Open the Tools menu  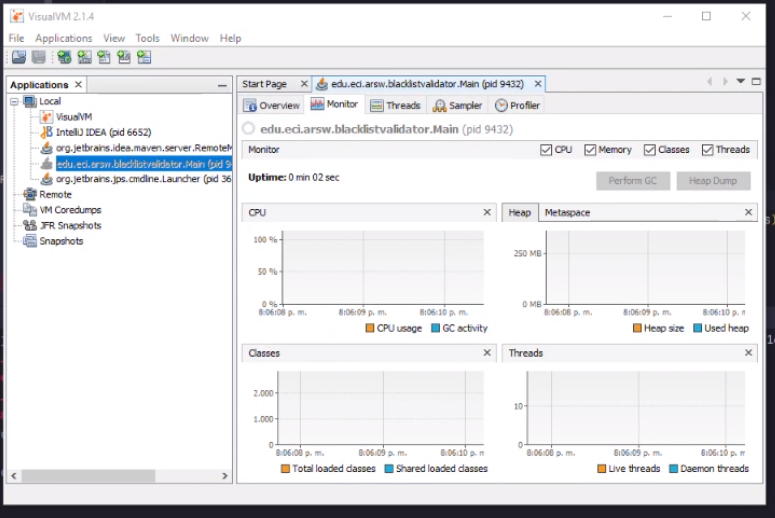click(147, 38)
